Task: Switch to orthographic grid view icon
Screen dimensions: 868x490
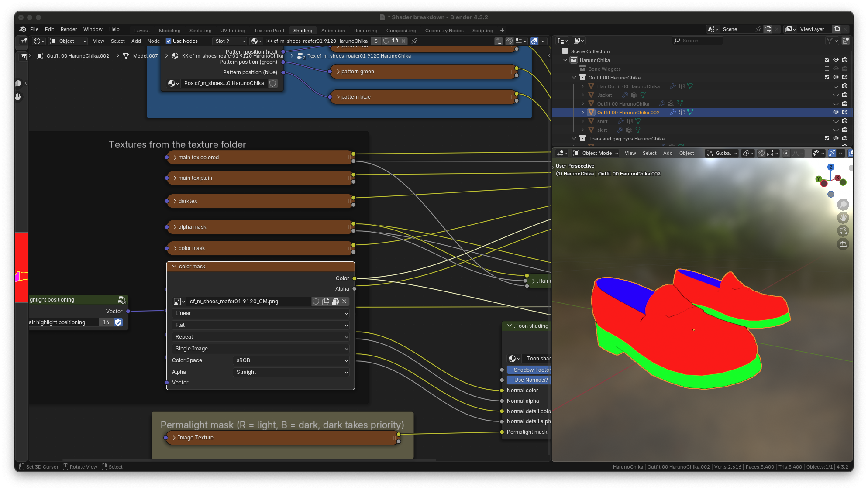Action: pyautogui.click(x=843, y=244)
